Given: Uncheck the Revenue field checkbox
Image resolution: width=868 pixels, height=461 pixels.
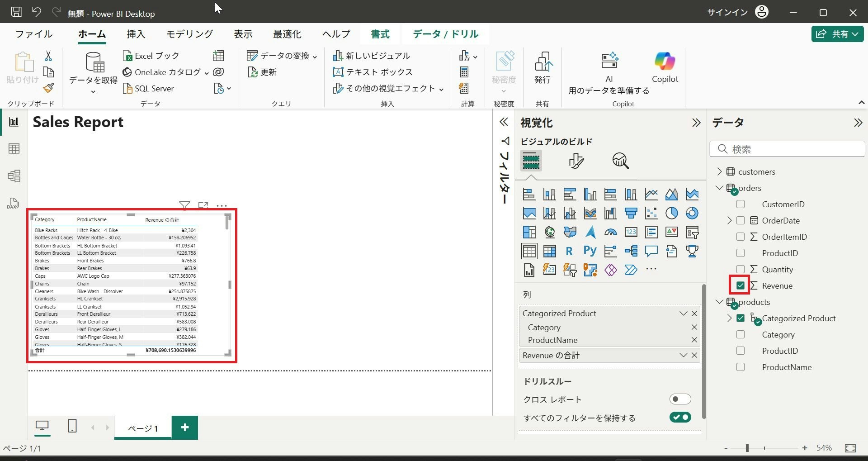Looking at the screenshot, I should tap(741, 285).
